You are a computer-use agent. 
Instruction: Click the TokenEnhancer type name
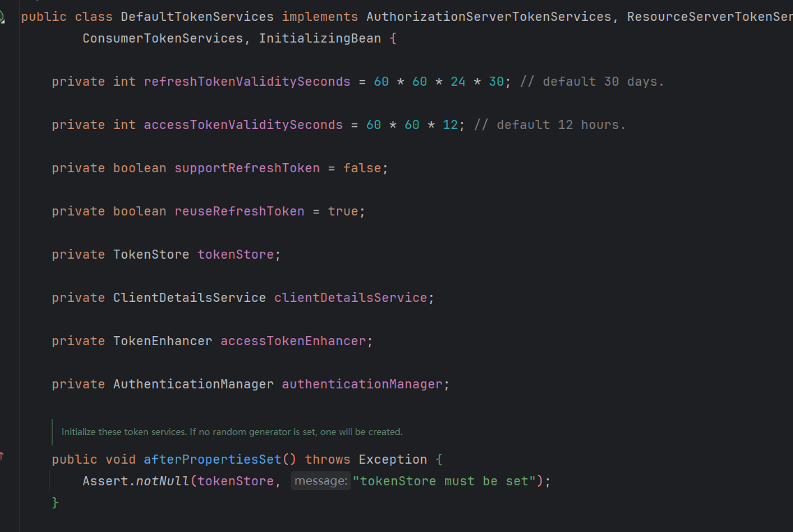tap(163, 341)
